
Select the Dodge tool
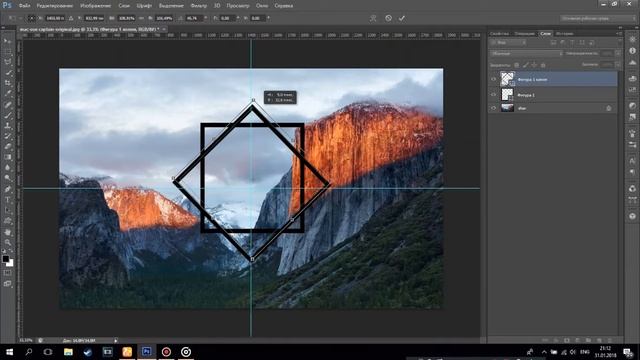pyautogui.click(x=7, y=179)
